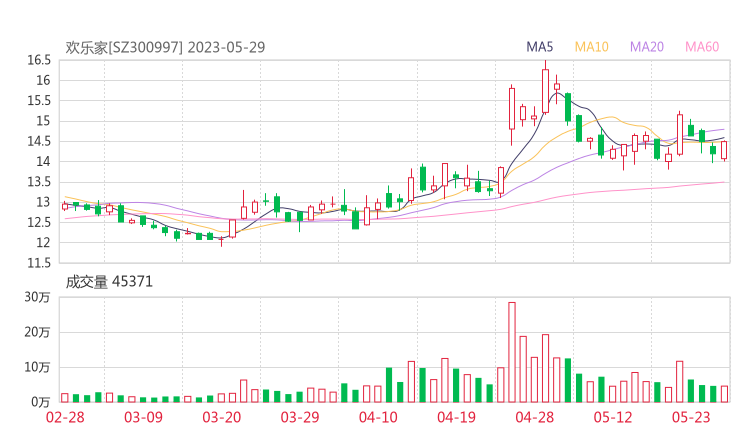The width and height of the screenshot is (740, 440).
Task: Click the 04-28 date axis label
Action: [x=535, y=417]
